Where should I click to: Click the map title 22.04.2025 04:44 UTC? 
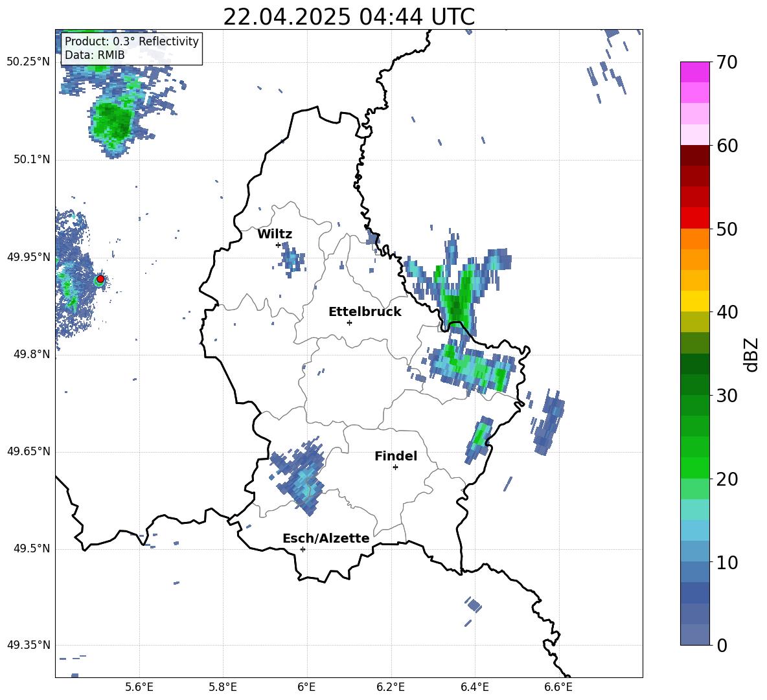[349, 17]
